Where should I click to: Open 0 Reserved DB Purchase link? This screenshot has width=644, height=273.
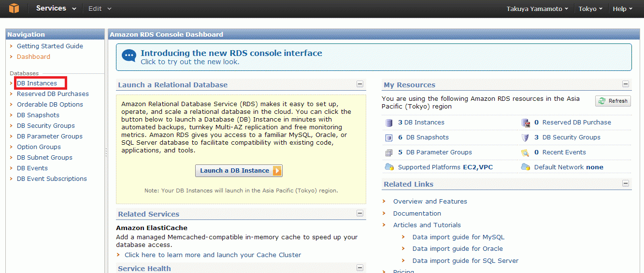pyautogui.click(x=572, y=123)
